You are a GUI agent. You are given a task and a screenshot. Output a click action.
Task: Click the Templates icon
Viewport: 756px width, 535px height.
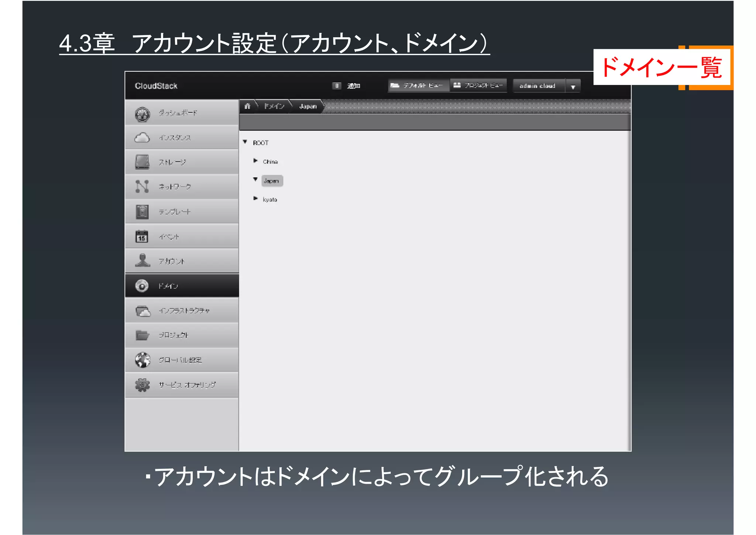coord(142,212)
